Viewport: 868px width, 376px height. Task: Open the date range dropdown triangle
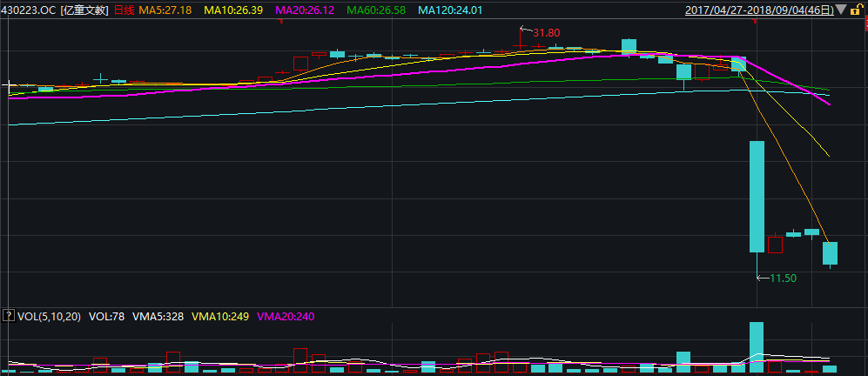pos(842,10)
